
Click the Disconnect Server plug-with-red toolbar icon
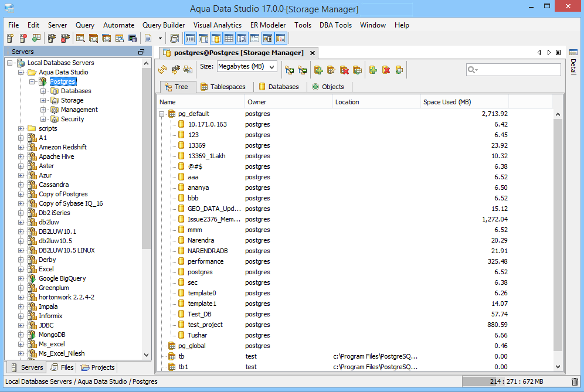65,38
